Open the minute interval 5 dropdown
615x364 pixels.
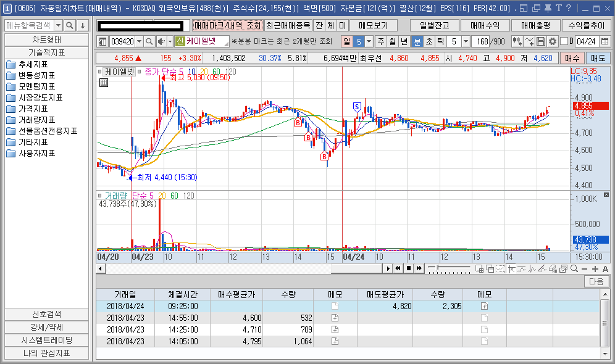click(x=466, y=41)
